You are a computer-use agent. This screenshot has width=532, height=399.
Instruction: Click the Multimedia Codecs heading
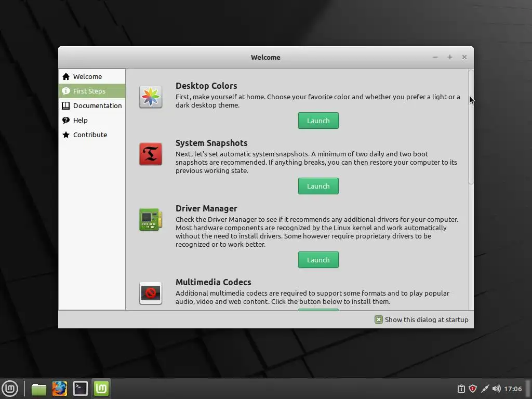coord(214,282)
